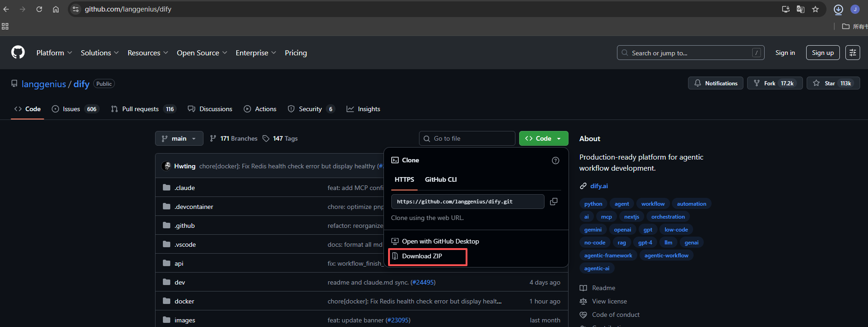The image size is (868, 327).
Task: Click the GitHub logo in the header
Action: [x=18, y=52]
